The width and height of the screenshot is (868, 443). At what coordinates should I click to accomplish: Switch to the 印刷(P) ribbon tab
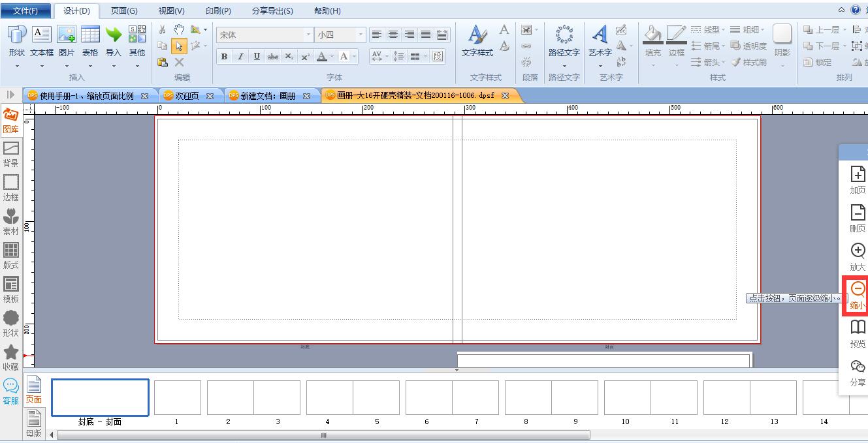pyautogui.click(x=218, y=11)
